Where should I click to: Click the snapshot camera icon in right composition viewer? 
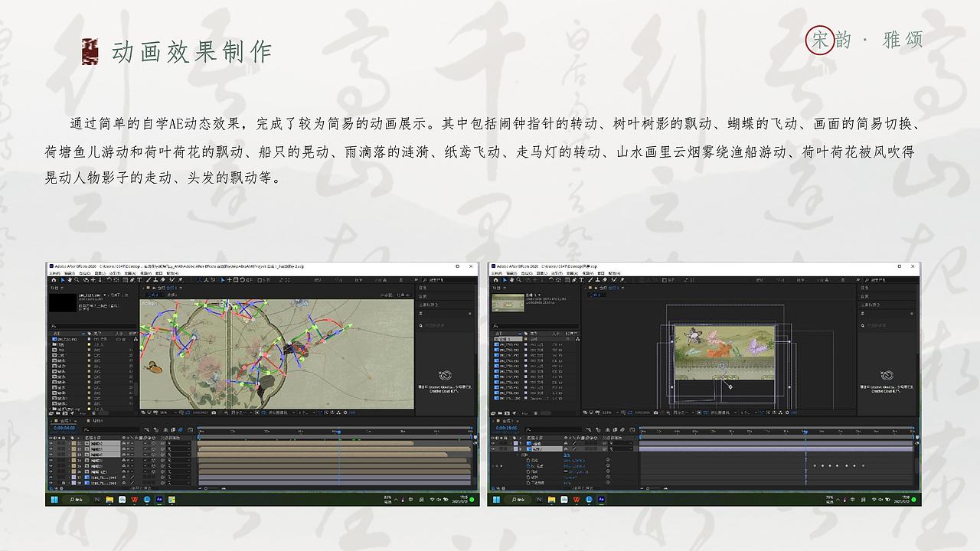click(656, 412)
